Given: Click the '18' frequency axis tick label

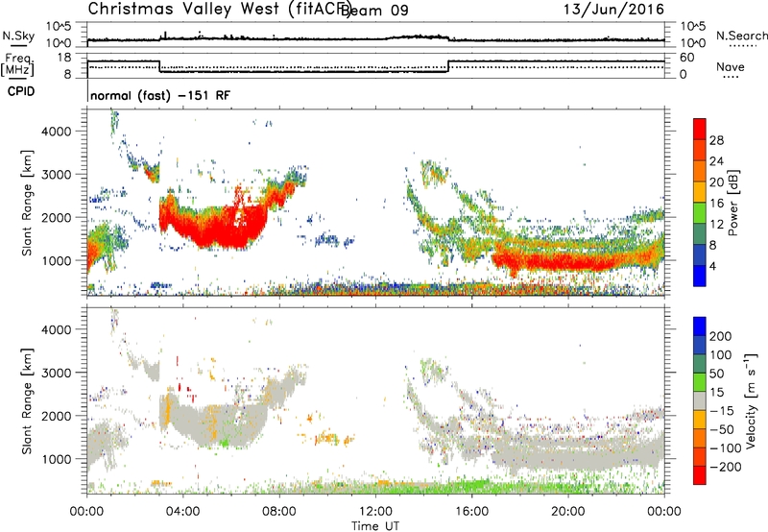Looking at the screenshot, I should tap(64, 57).
